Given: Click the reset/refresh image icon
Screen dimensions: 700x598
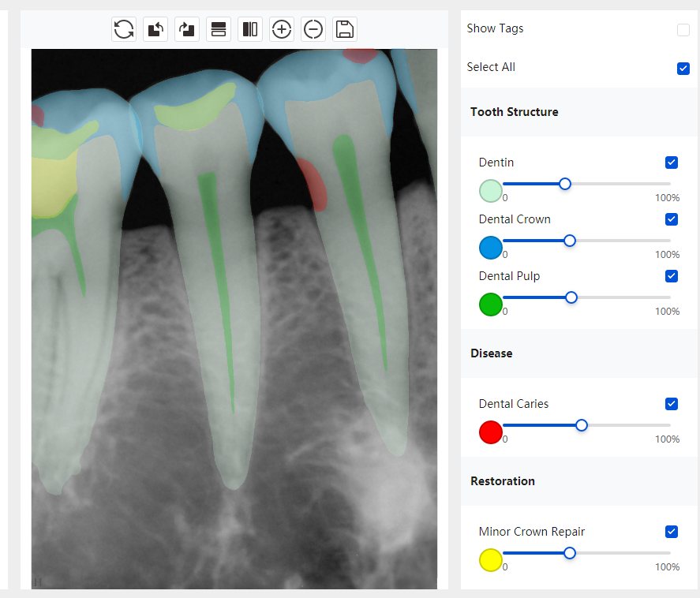Looking at the screenshot, I should click(124, 30).
